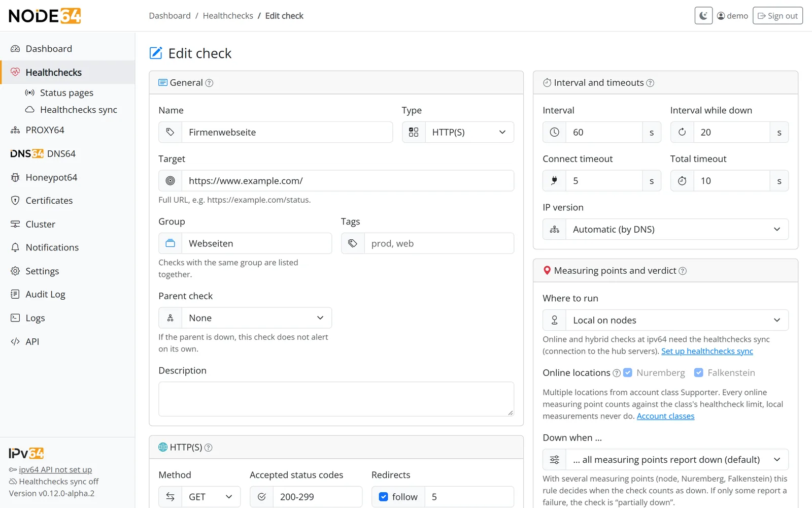
Task: Click Interval and timeouts help icon
Action: coord(650,83)
